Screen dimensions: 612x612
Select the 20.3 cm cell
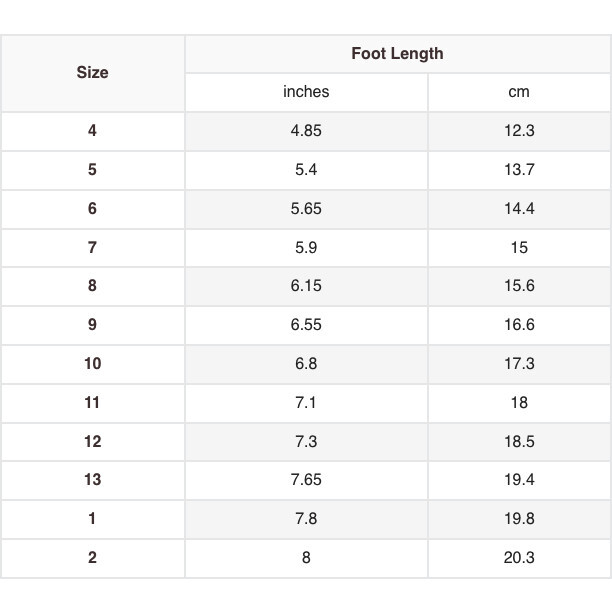(519, 558)
